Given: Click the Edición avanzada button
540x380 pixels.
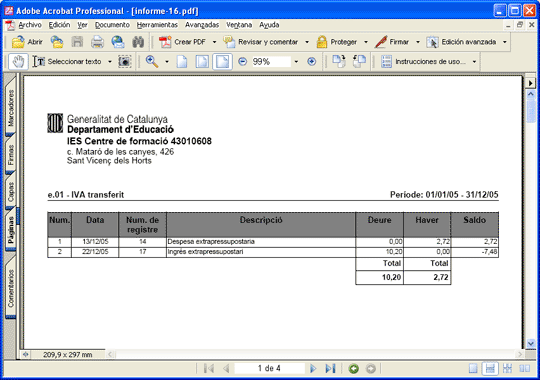Looking at the screenshot, I should tap(461, 42).
